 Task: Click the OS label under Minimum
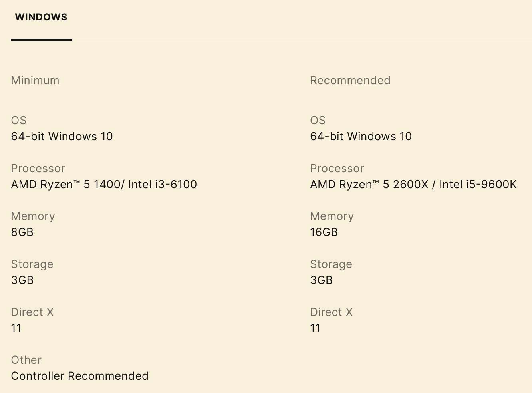pos(19,120)
